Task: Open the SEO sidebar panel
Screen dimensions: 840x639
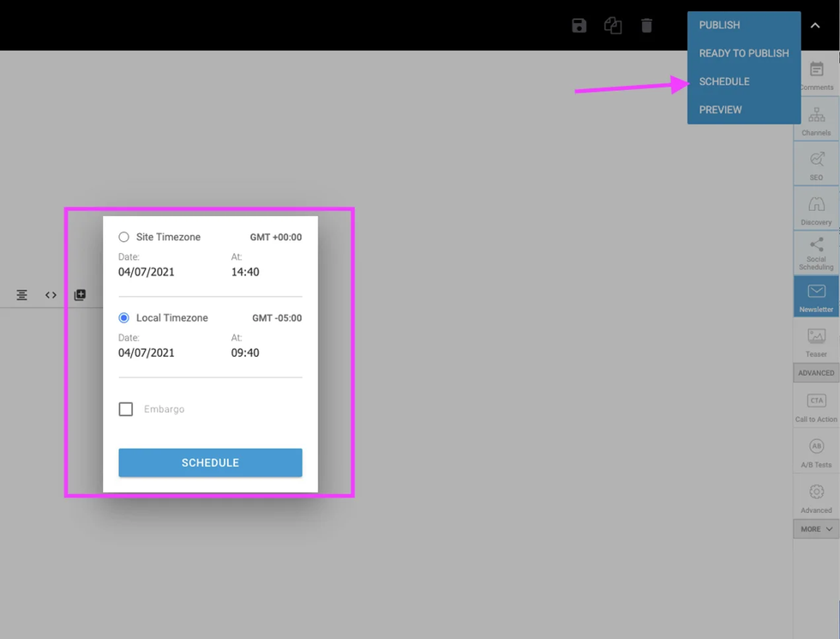Action: pyautogui.click(x=816, y=164)
